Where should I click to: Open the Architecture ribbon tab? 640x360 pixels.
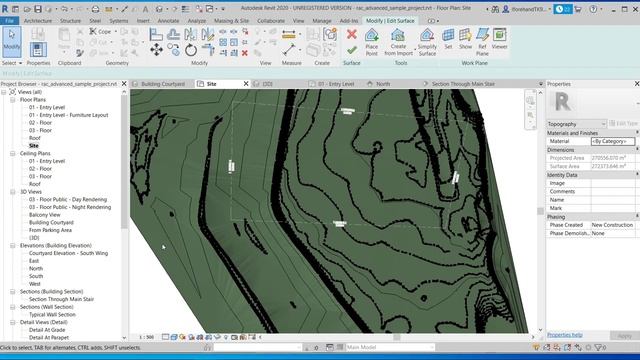click(38, 20)
